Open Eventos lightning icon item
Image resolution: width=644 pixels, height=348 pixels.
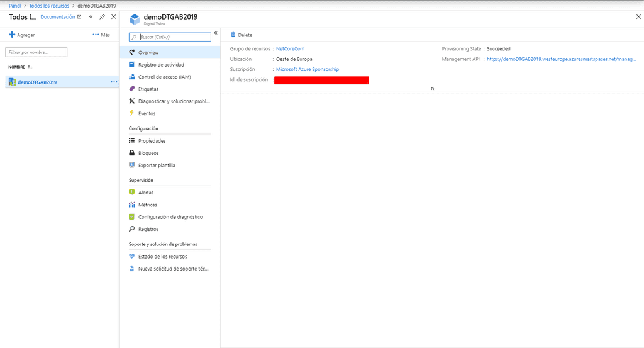click(147, 114)
